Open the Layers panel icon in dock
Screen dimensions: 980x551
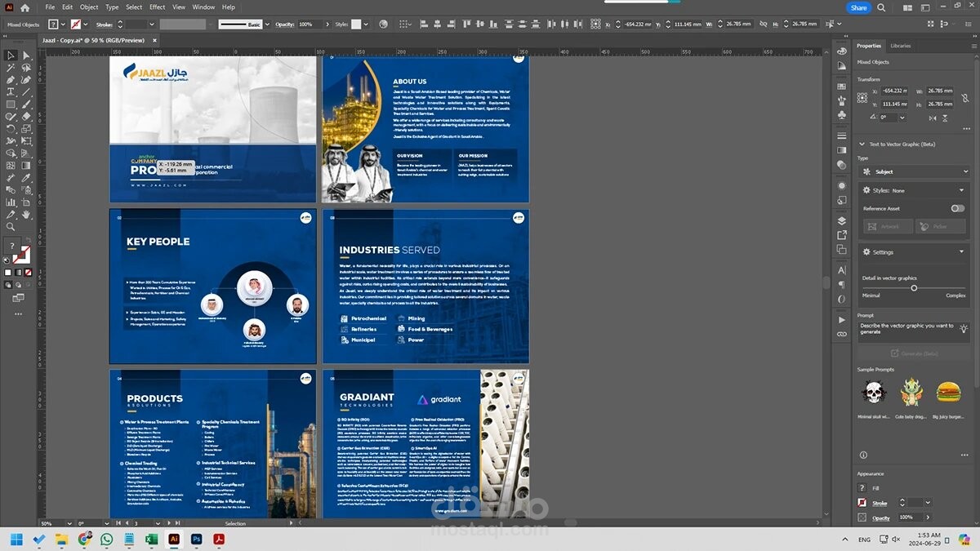842,220
